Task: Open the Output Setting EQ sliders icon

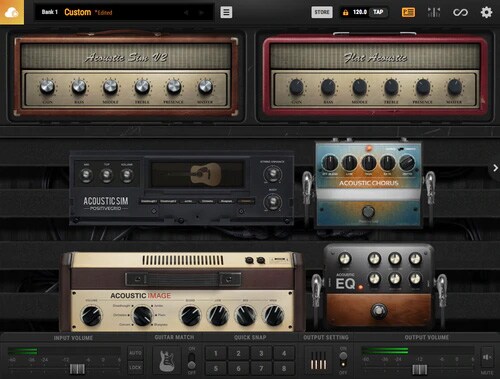Action: tap(318, 361)
